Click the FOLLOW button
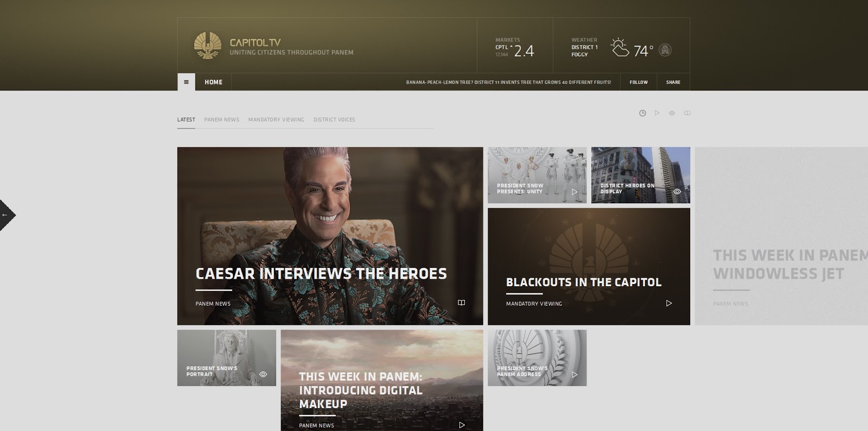This screenshot has height=431, width=868. click(639, 82)
